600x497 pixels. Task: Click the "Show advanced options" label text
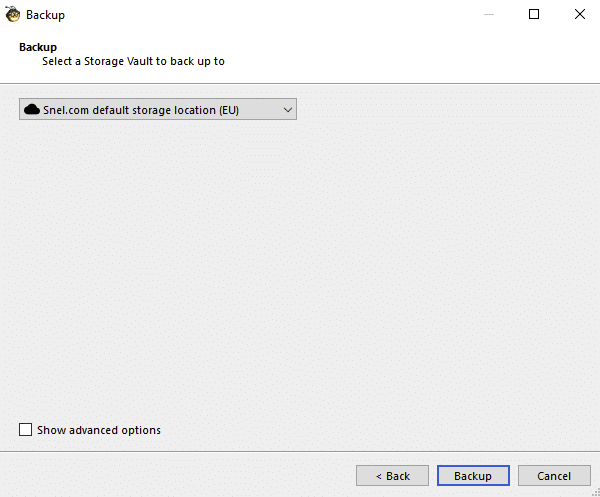coord(99,430)
